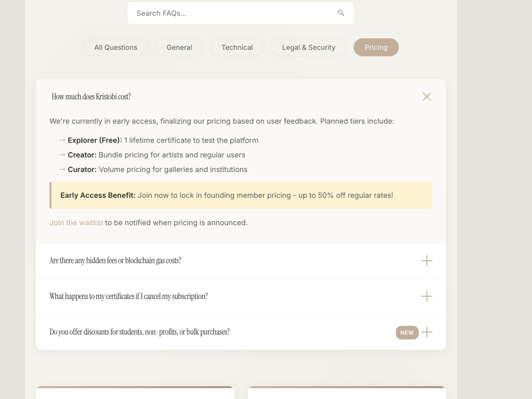The width and height of the screenshot is (532, 399).
Task: Open the student discounts question row
Action: click(240, 332)
